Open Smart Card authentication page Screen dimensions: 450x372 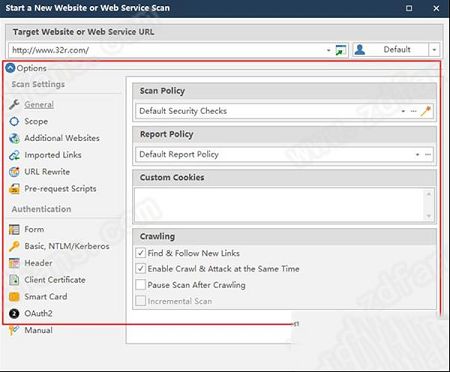(x=46, y=297)
